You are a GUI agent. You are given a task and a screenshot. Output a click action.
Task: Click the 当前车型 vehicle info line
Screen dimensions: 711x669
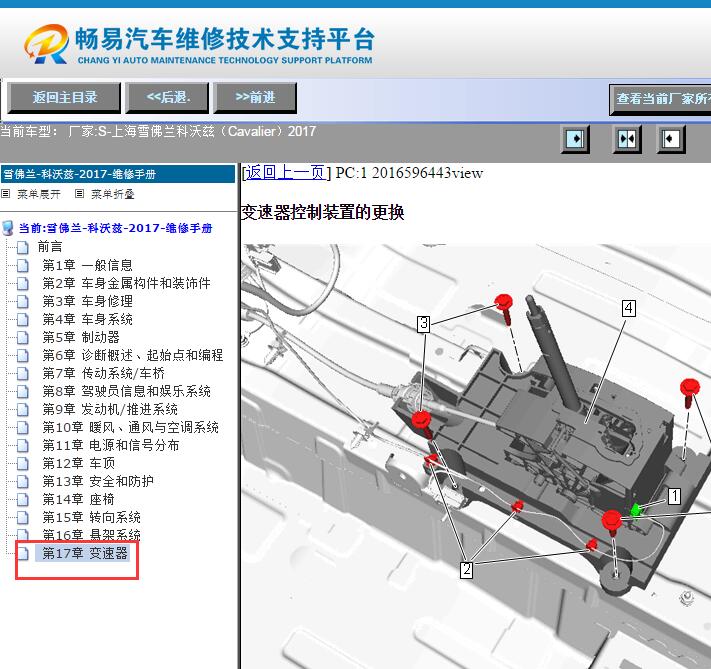[x=158, y=132]
